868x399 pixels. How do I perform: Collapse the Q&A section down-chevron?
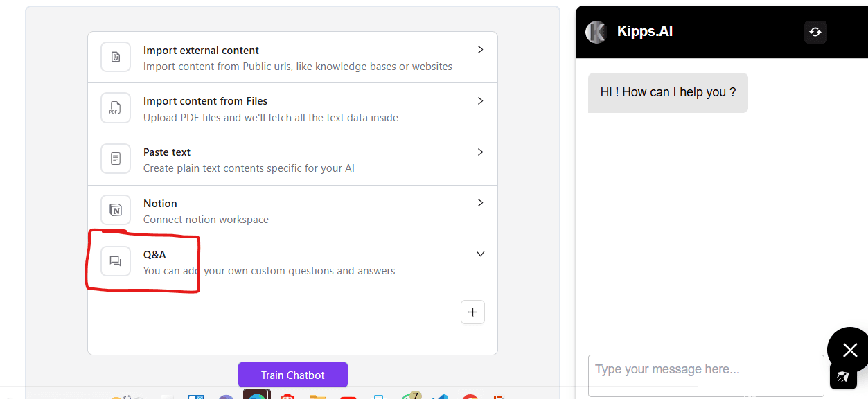tap(480, 254)
